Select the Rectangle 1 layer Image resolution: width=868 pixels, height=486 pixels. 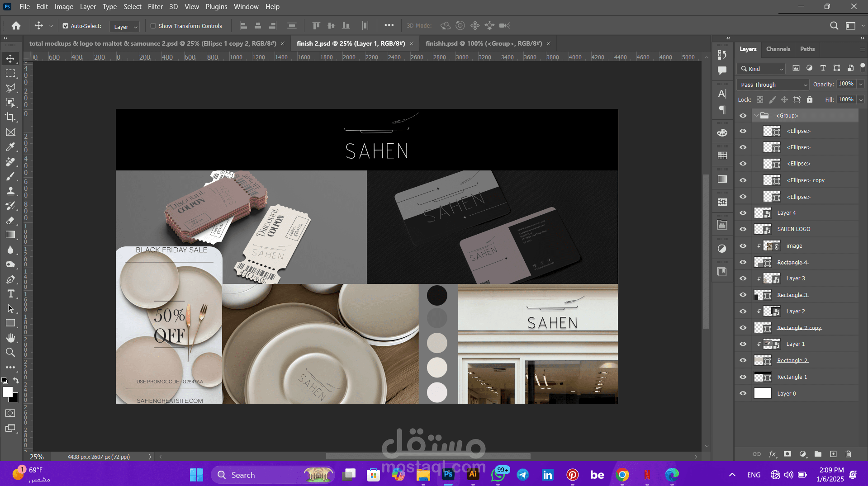(792, 377)
